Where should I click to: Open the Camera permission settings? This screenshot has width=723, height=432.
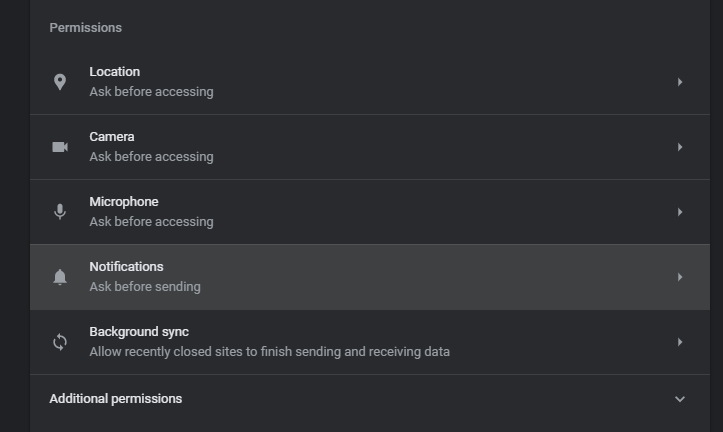point(111,137)
